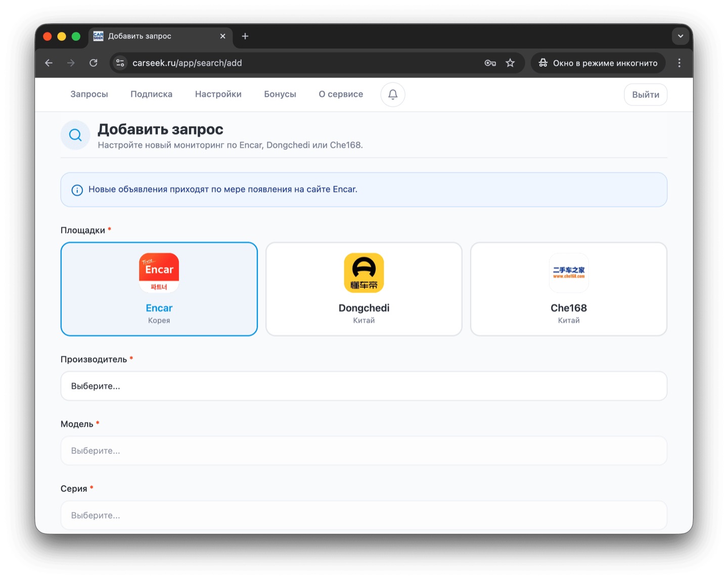Open the Бонусы section
This screenshot has height=580, width=728.
coord(280,94)
